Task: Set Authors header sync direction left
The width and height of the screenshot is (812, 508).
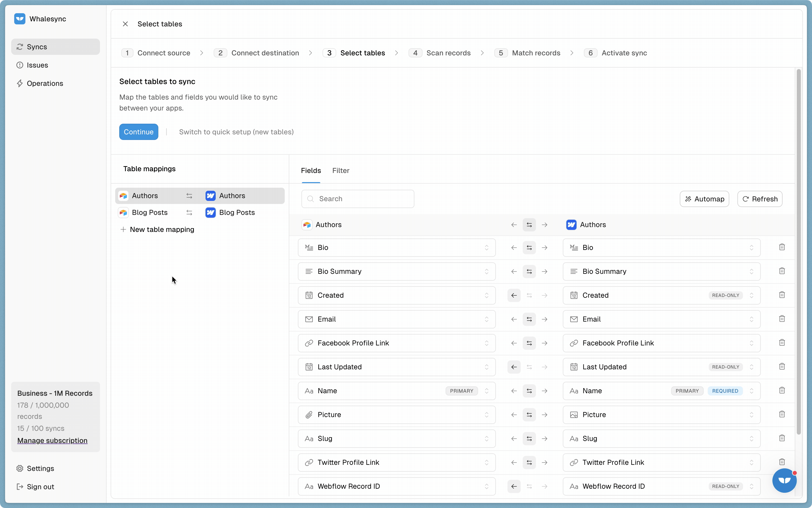Action: pos(514,225)
